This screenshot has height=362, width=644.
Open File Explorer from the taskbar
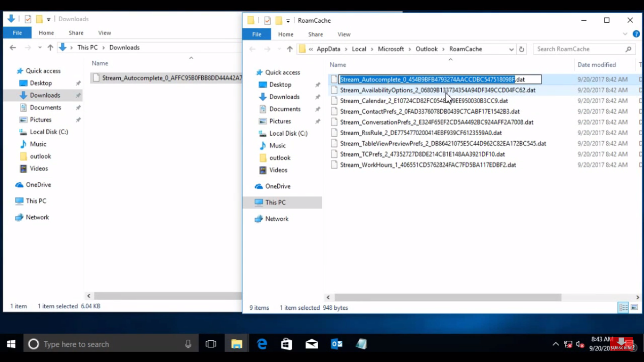(x=236, y=344)
